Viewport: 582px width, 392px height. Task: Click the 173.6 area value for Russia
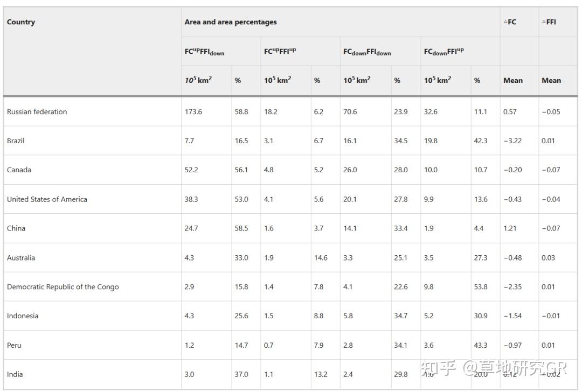[x=193, y=112]
